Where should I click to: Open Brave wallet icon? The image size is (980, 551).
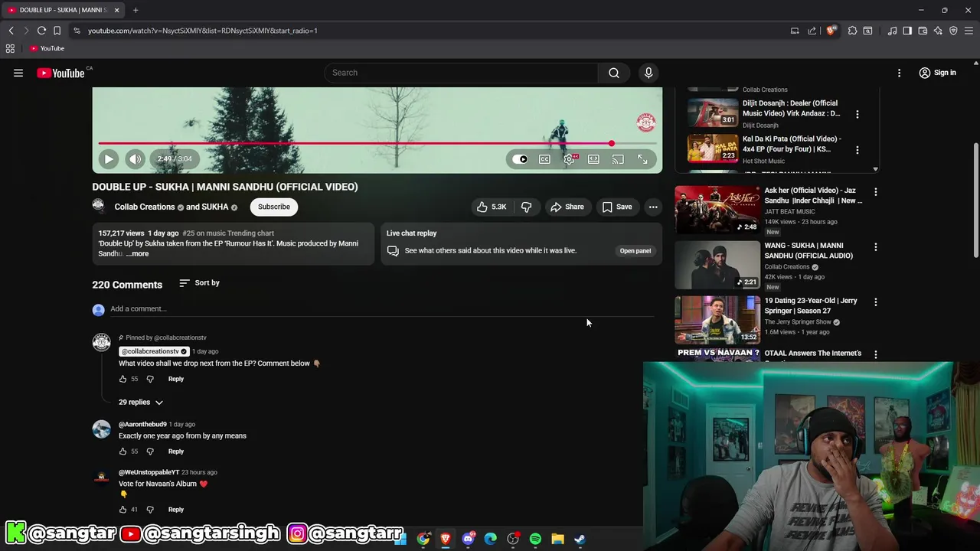click(923, 31)
